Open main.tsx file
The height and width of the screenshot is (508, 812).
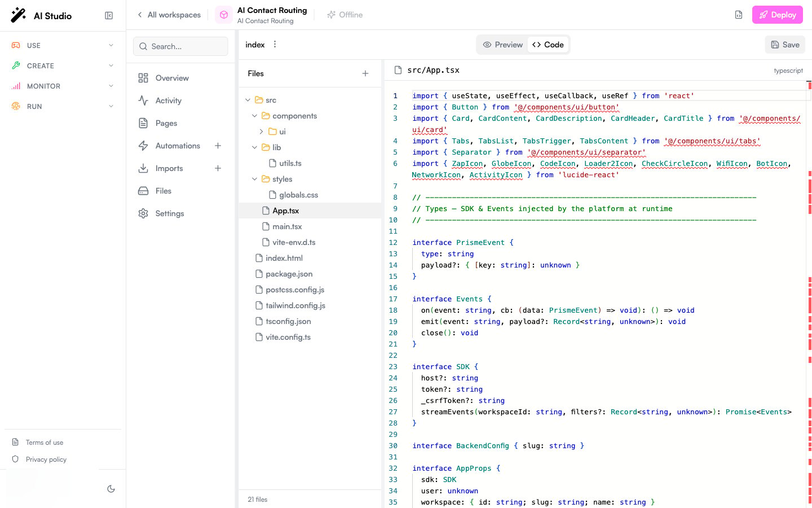310,226
